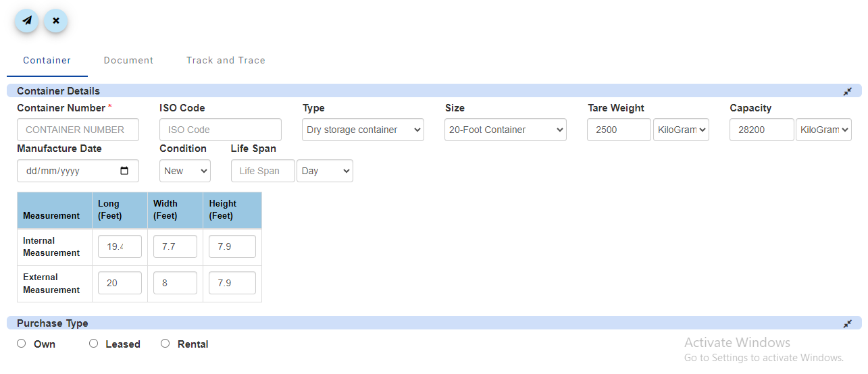Click the X cancel icon button
The image size is (868, 374).
[x=56, y=21]
